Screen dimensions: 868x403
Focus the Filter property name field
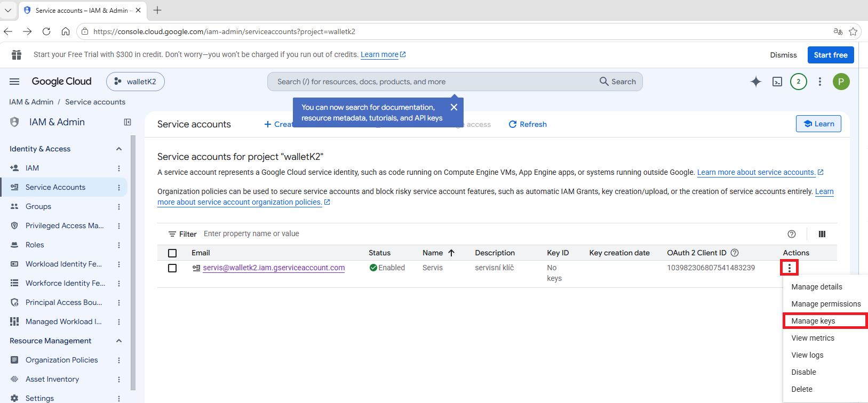click(491, 233)
